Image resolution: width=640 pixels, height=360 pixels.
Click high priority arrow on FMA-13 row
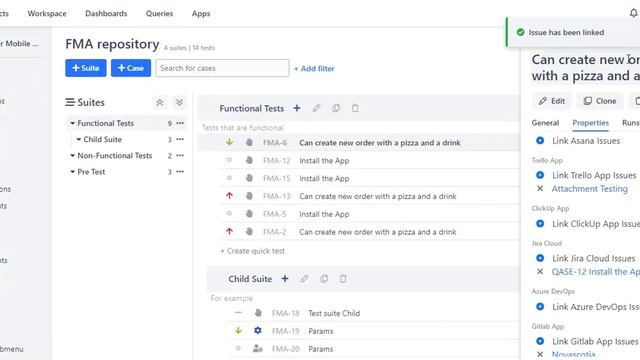click(x=229, y=196)
